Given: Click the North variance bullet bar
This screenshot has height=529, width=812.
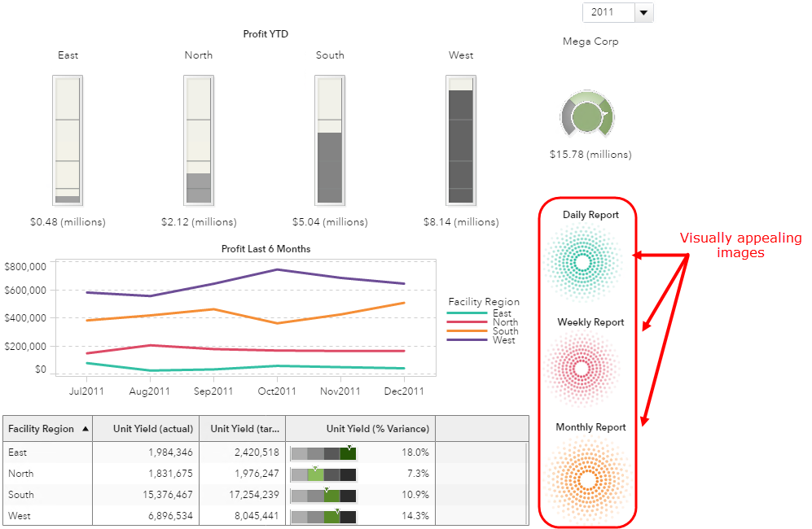Looking at the screenshot, I should pos(323,474).
